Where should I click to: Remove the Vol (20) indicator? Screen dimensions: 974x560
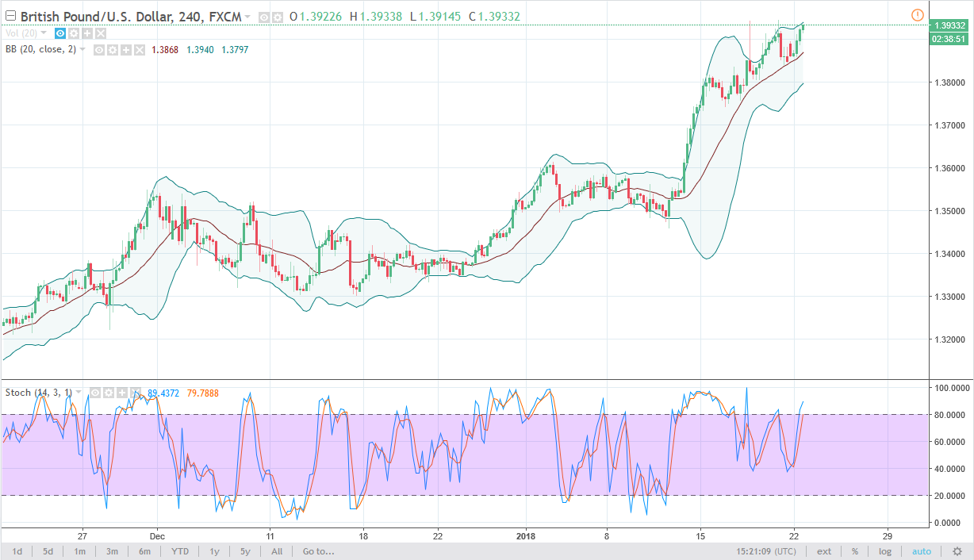[101, 33]
